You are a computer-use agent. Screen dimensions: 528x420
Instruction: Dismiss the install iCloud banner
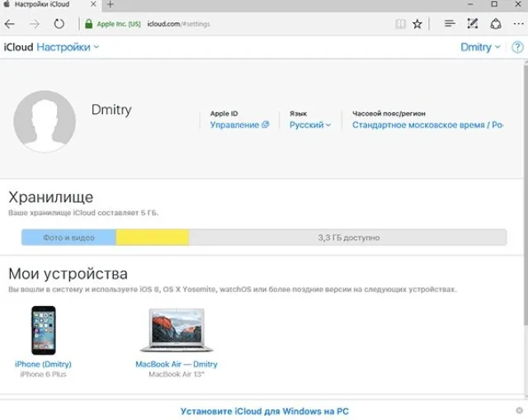tap(519, 410)
